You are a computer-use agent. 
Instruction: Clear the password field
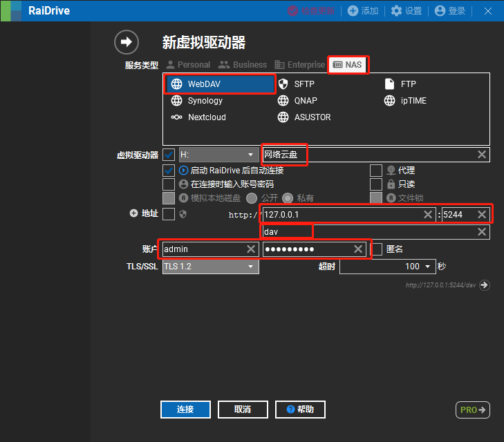point(358,249)
